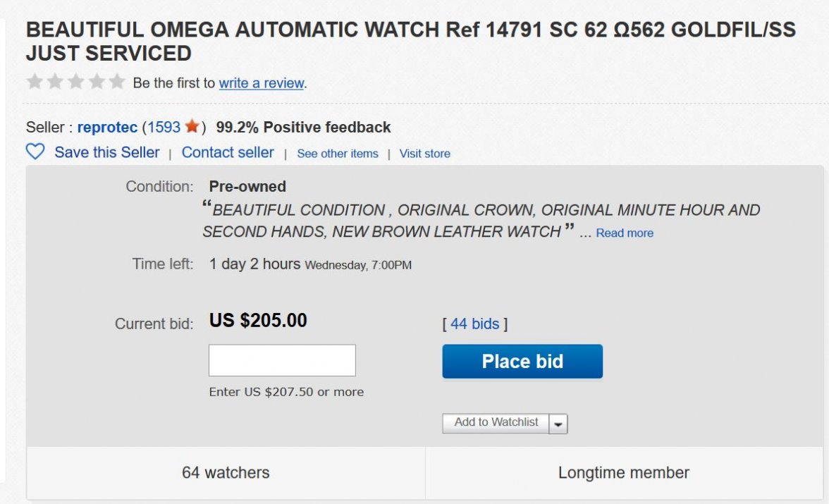Click the Add to Watchlist button
Screen dimensions: 829x504
tap(496, 423)
